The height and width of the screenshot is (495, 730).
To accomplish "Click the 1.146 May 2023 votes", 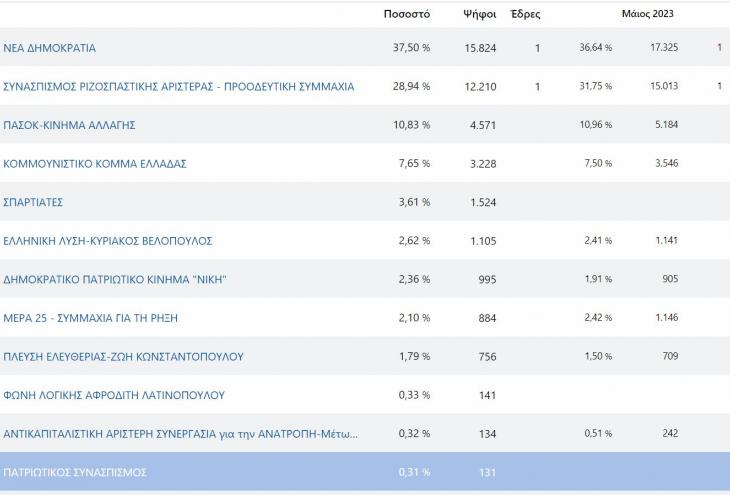I will click(x=667, y=318).
